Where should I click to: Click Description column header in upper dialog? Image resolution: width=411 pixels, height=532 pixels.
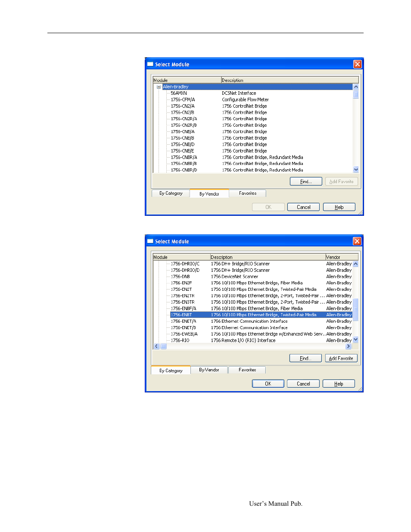coord(290,80)
